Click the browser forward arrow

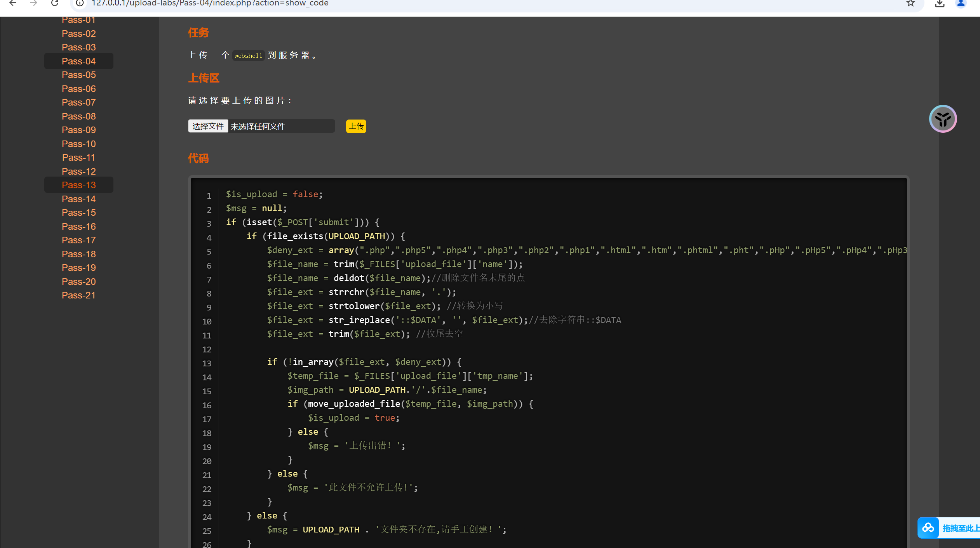tap(34, 3)
